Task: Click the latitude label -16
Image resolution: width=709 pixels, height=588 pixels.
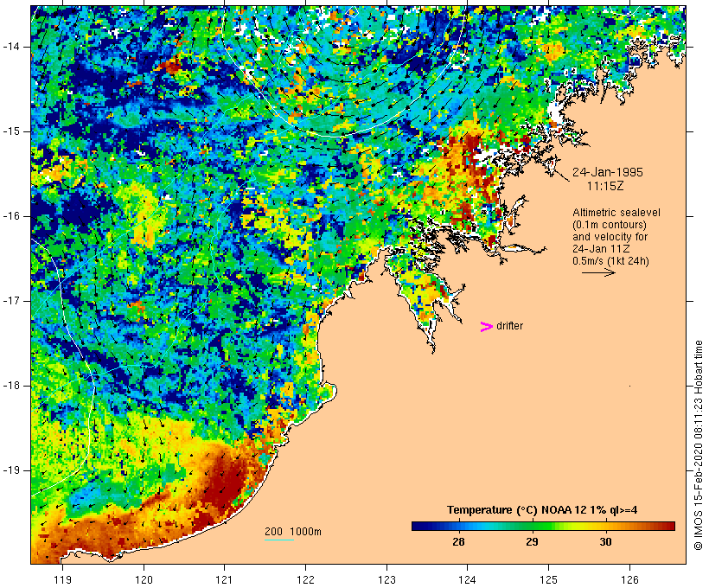Action: [x=10, y=216]
